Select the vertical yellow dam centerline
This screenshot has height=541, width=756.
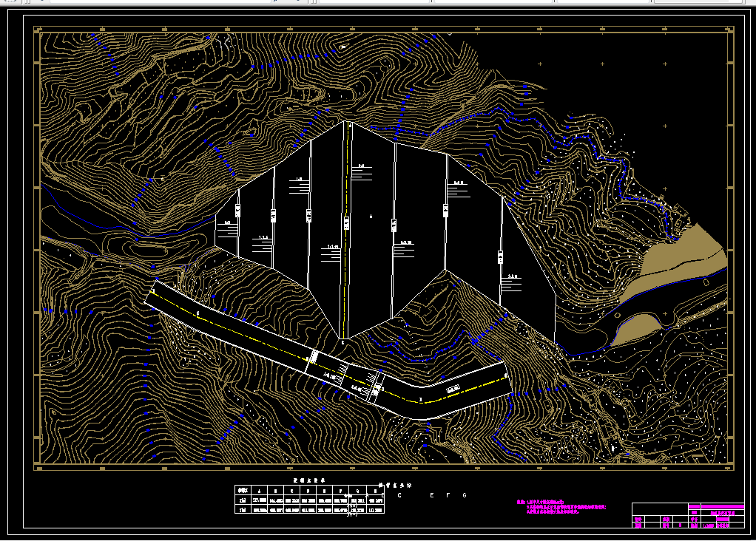(x=346, y=231)
